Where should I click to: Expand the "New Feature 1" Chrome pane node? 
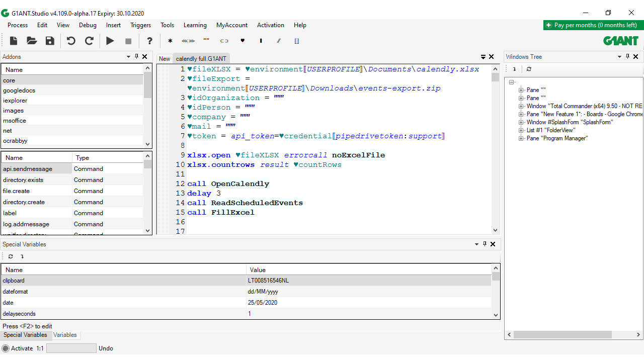point(521,114)
